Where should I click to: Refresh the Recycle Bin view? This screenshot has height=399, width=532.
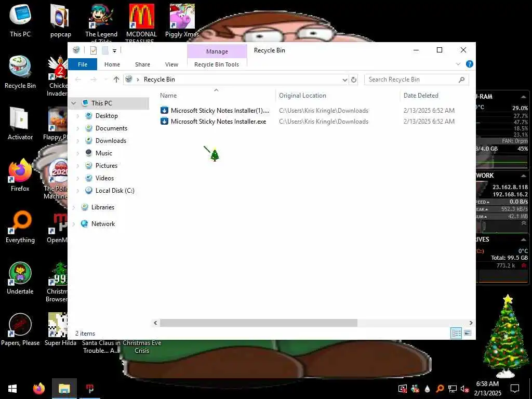click(353, 79)
